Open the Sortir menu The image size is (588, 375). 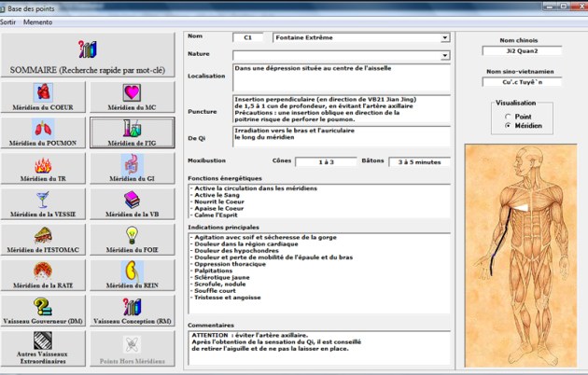coord(9,21)
